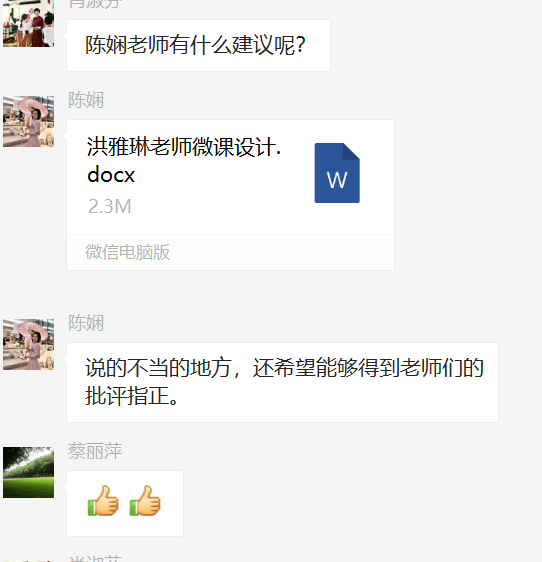542x562 pixels.
Task: Click the footer strip of the file card
Action: pos(230,252)
